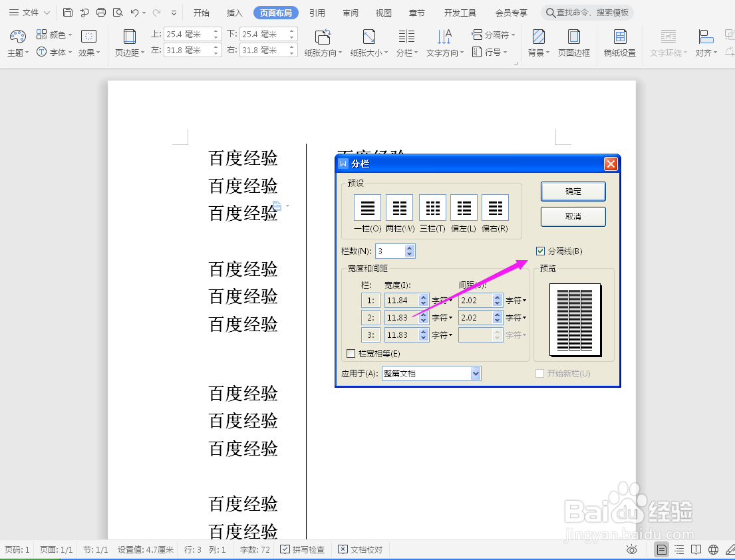This screenshot has height=560, width=735.
Task: Open column 2 width unit dropdown
Action: pos(442,318)
